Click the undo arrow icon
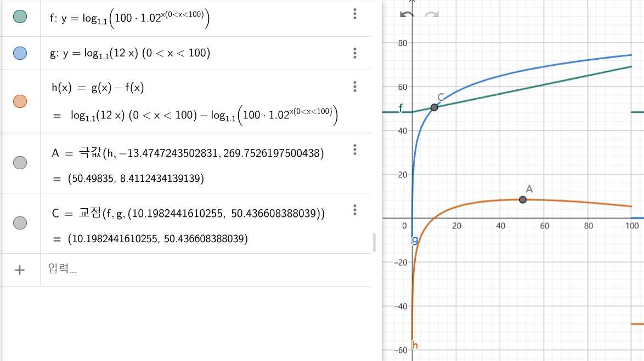 pos(406,14)
